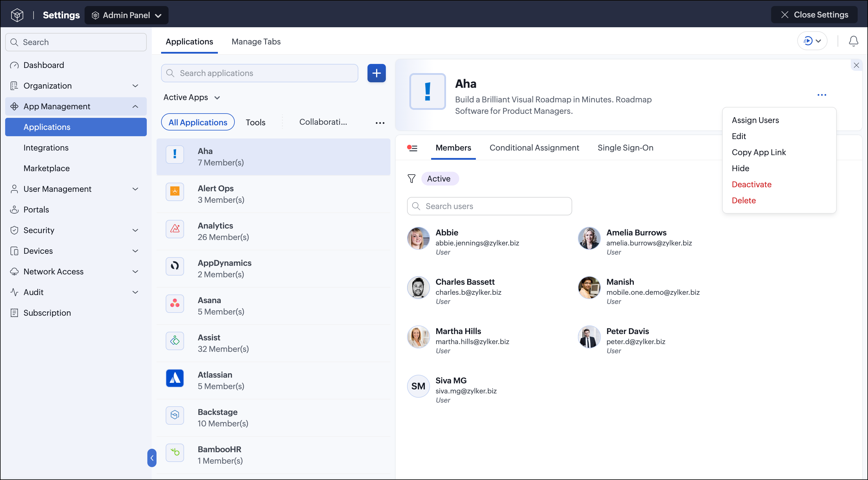The image size is (868, 480).
Task: Click Amelia Burrows's profile avatar
Action: [589, 238]
